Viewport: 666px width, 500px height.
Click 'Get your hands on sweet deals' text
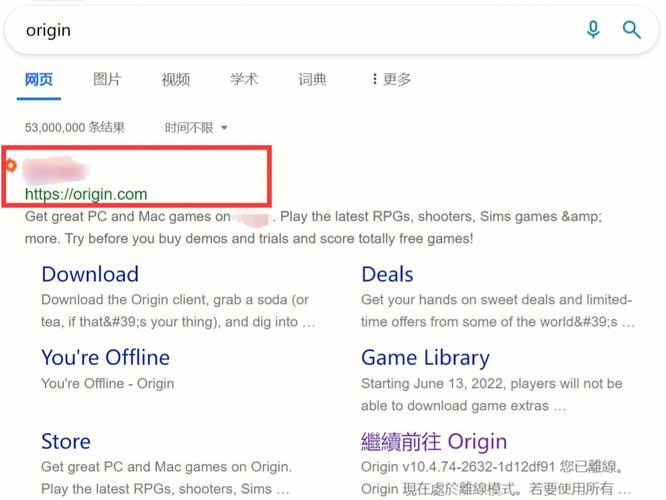(498, 311)
